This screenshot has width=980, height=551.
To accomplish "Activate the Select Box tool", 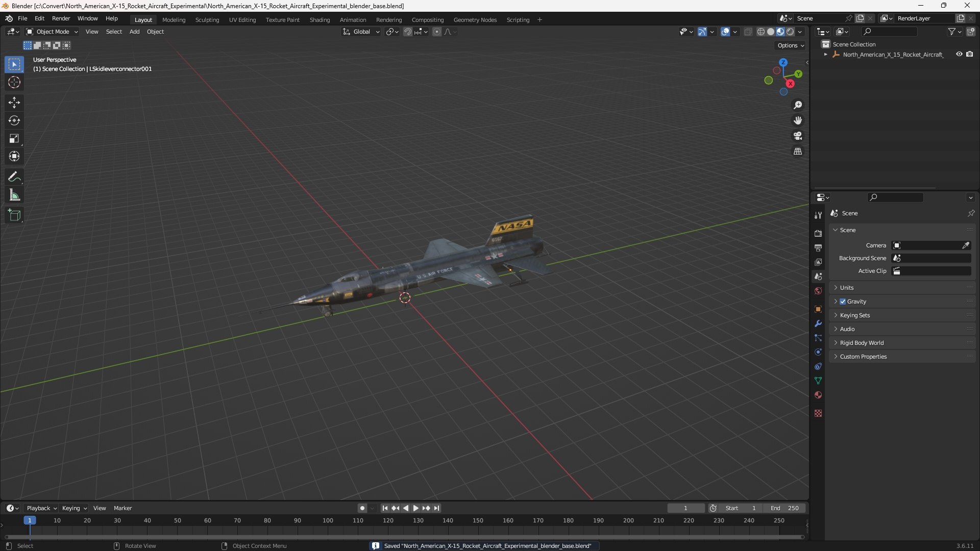I will 14,65.
